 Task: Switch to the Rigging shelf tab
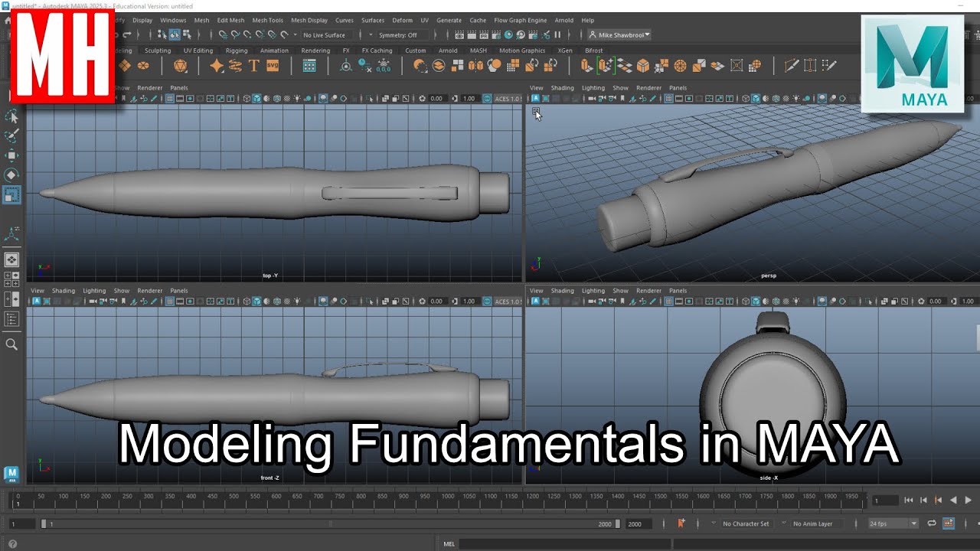tap(237, 51)
